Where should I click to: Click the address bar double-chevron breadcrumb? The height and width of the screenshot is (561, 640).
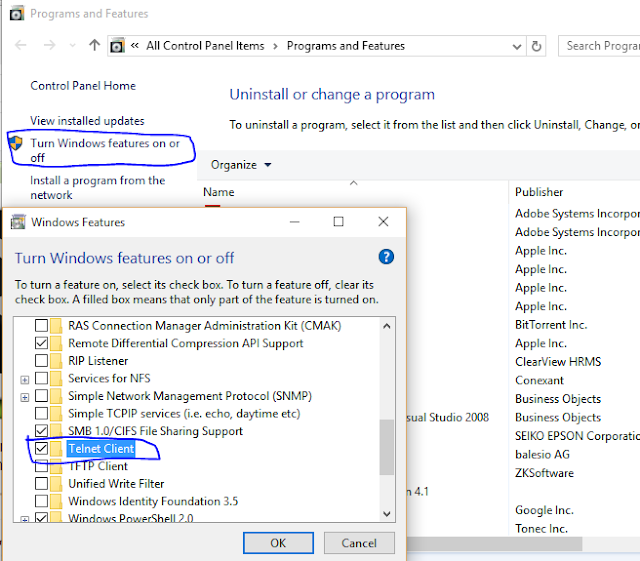click(135, 45)
